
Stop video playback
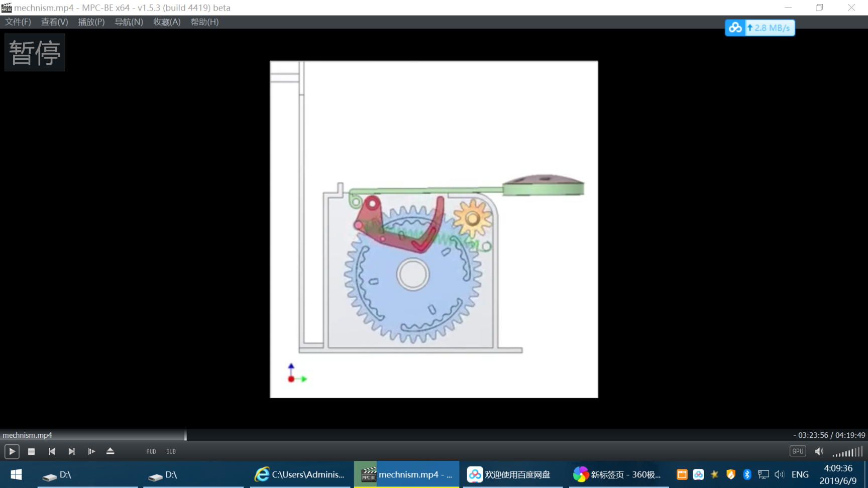coord(31,451)
